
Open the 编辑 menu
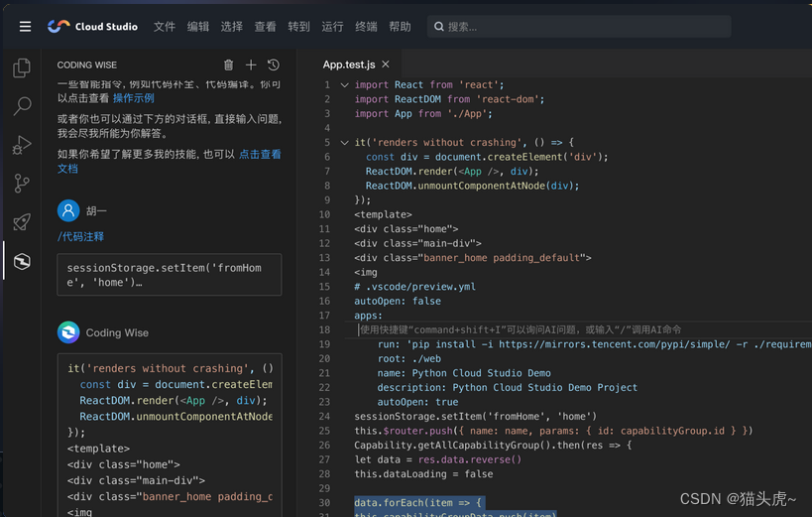198,27
